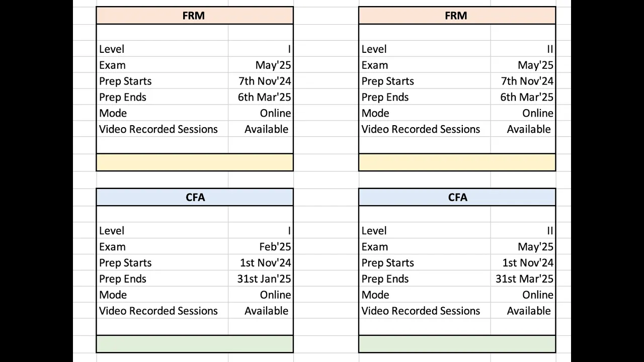Select CFA header of the Level II table

click(x=457, y=198)
